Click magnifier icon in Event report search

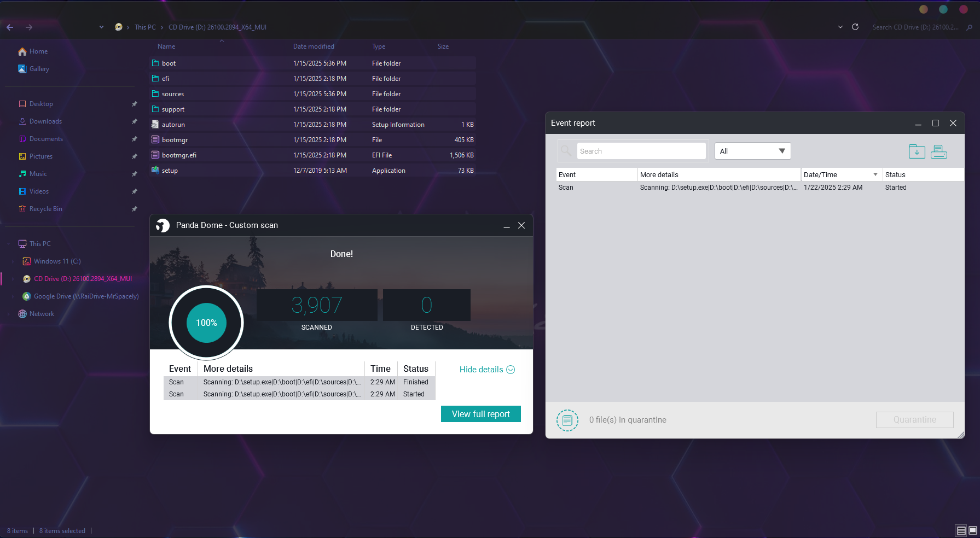pos(567,151)
